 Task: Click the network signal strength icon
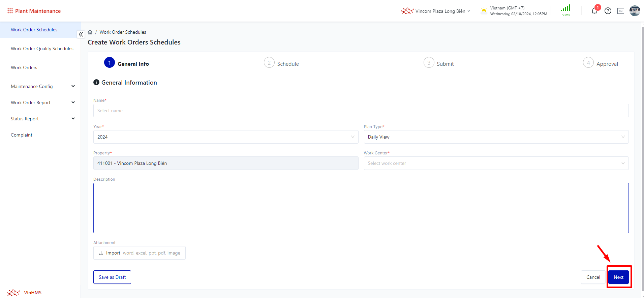pos(565,9)
